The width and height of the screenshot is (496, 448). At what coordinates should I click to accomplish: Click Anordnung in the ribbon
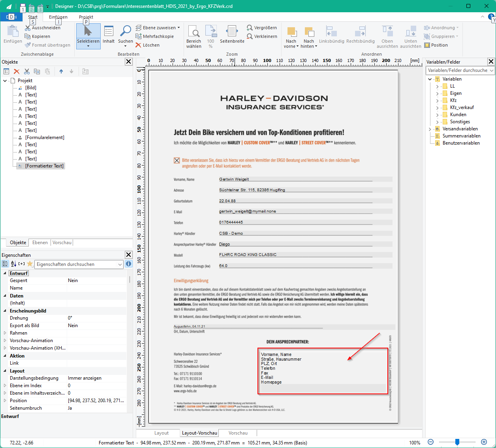pyautogui.click(x=441, y=28)
